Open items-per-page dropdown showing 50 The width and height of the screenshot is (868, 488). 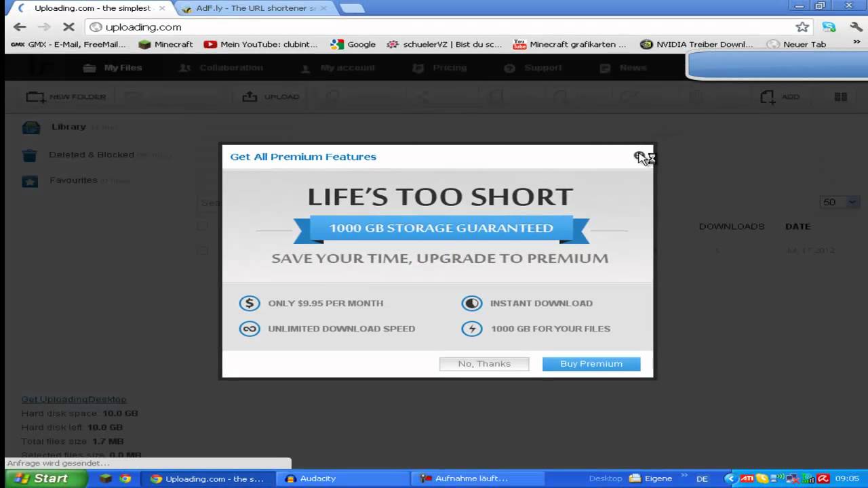840,202
